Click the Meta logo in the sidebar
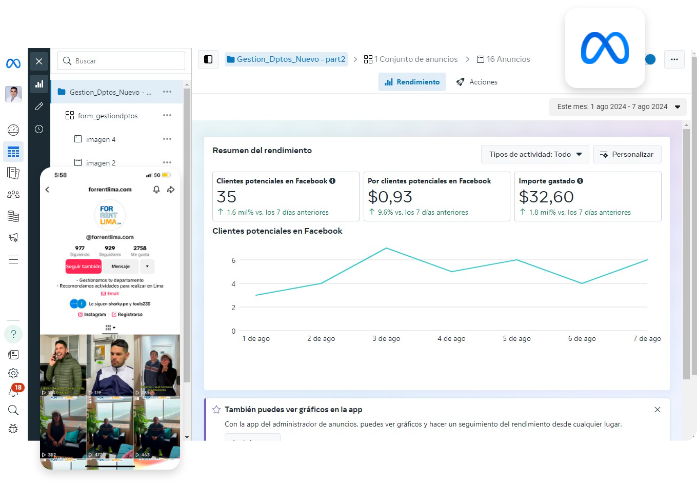 (13, 62)
